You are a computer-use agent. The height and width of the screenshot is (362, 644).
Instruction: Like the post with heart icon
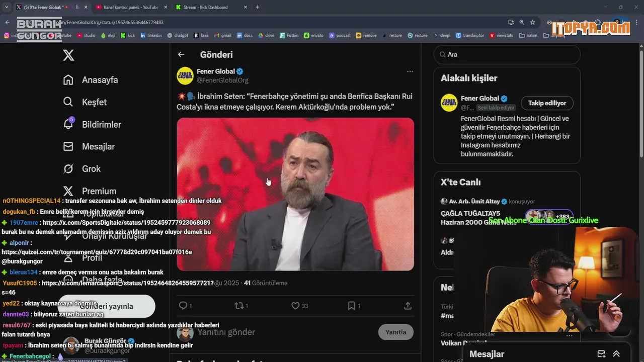[x=295, y=306]
